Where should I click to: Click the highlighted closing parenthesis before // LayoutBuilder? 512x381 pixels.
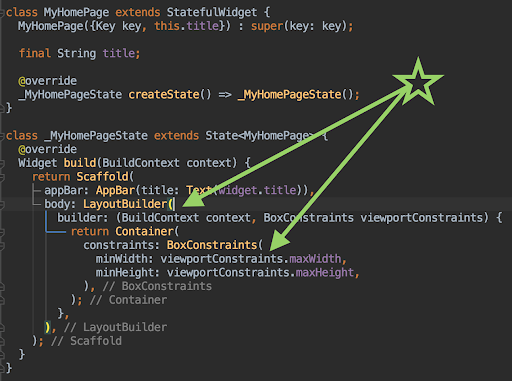pos(47,327)
